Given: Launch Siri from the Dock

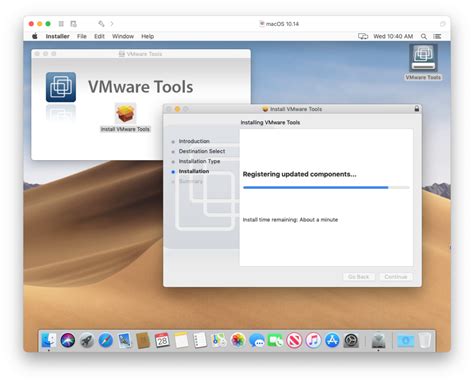Looking at the screenshot, I should click(x=68, y=340).
